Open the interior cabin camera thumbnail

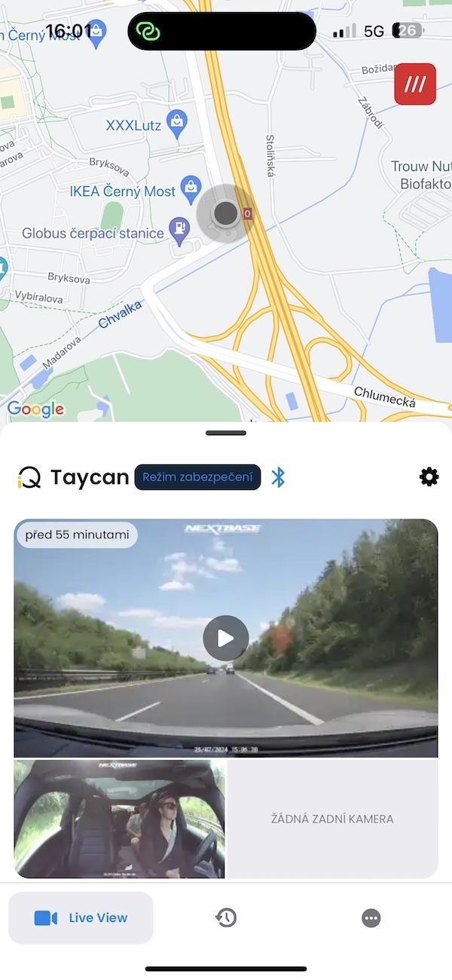tap(120, 819)
